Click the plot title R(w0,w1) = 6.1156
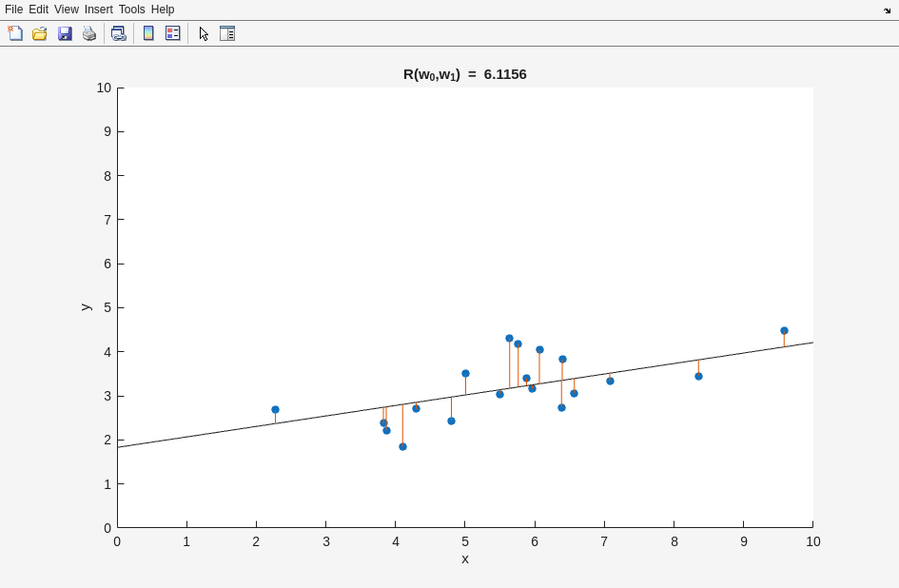The image size is (899, 588). tap(464, 74)
